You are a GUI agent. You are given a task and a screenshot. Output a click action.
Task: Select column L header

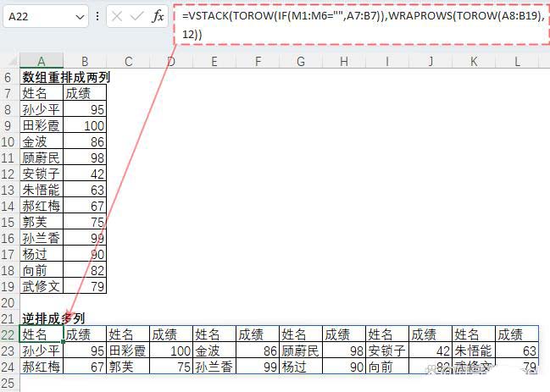click(517, 61)
